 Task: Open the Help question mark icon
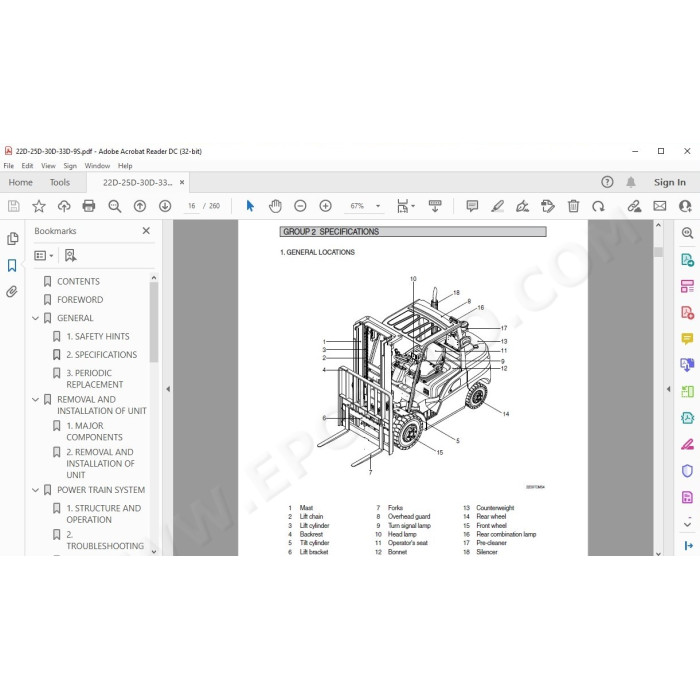coord(607,182)
